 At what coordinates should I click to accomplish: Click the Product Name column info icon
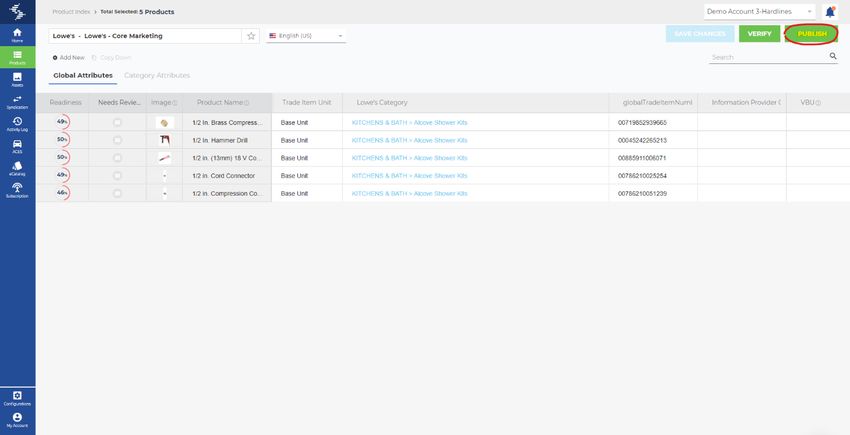(247, 103)
